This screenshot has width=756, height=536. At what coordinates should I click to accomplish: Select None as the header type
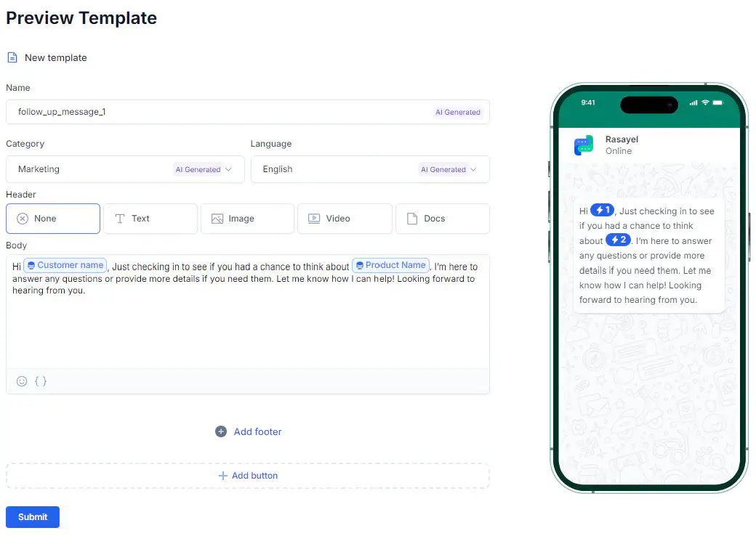pos(53,219)
